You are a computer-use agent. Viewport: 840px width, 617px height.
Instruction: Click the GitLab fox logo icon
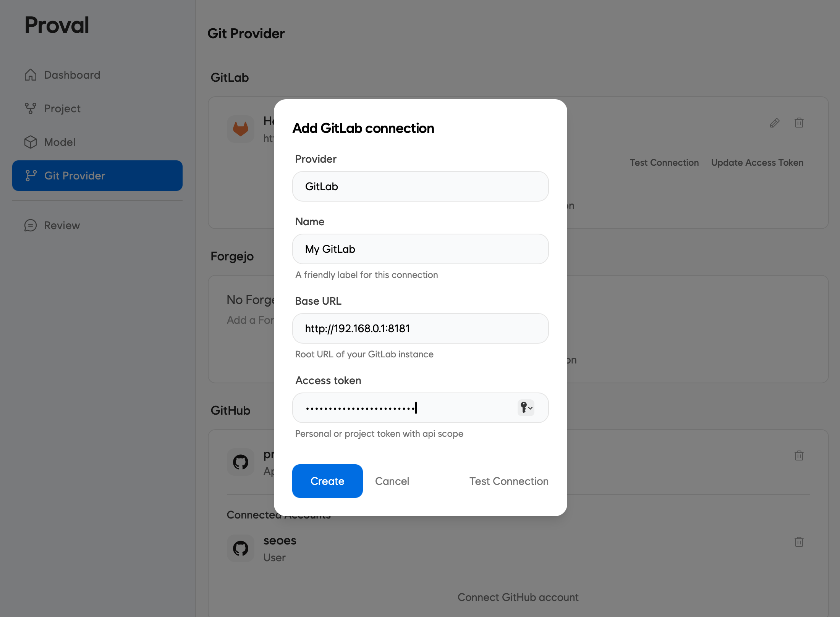pyautogui.click(x=241, y=129)
